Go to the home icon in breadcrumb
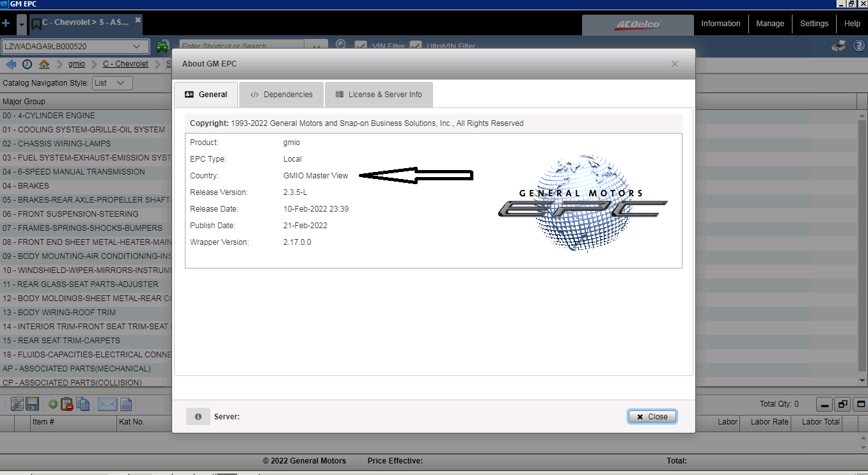 [44, 65]
